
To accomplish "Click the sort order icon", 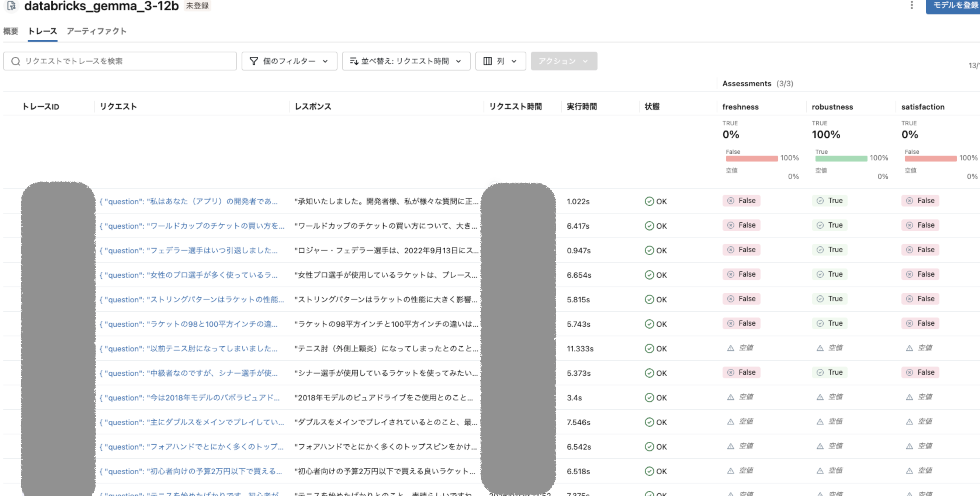I will [x=354, y=61].
